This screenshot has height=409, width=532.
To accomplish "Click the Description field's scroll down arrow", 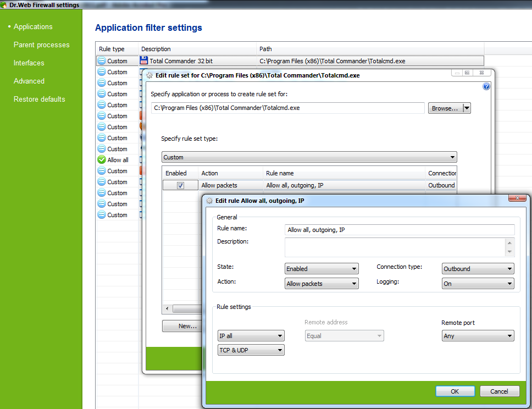I will point(509,252).
